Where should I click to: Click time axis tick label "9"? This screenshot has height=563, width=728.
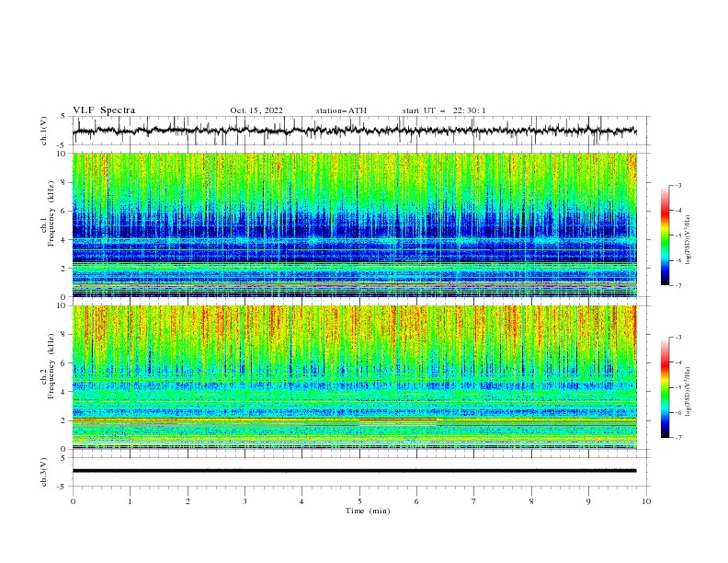(x=588, y=501)
